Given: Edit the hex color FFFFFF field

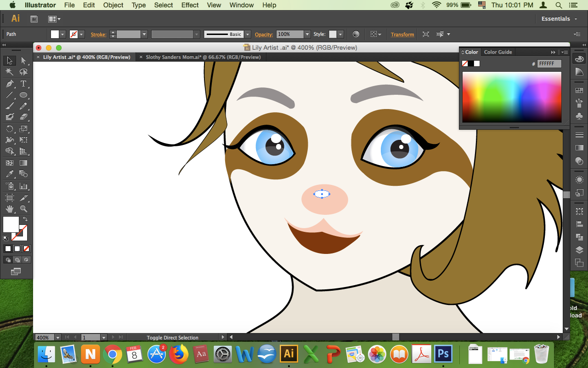Looking at the screenshot, I should [549, 64].
